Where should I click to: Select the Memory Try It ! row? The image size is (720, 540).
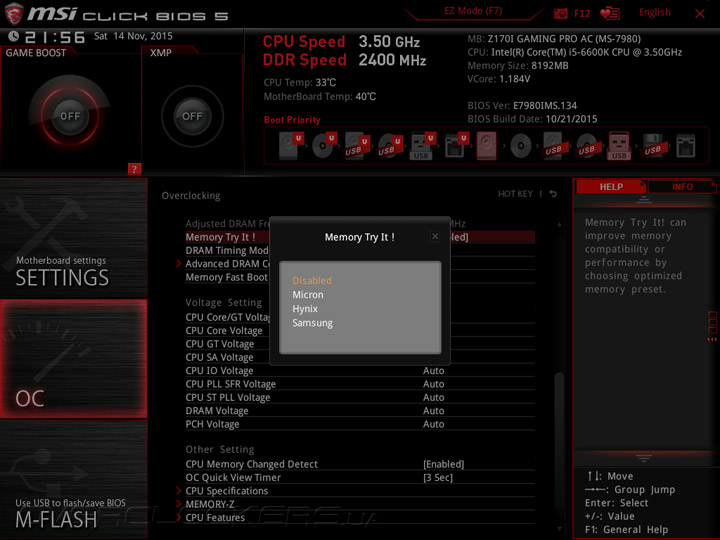pos(360,237)
